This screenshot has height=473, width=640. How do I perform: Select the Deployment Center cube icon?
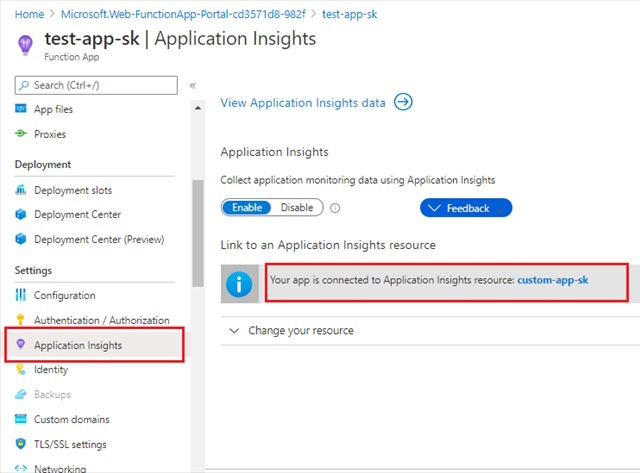click(20, 214)
